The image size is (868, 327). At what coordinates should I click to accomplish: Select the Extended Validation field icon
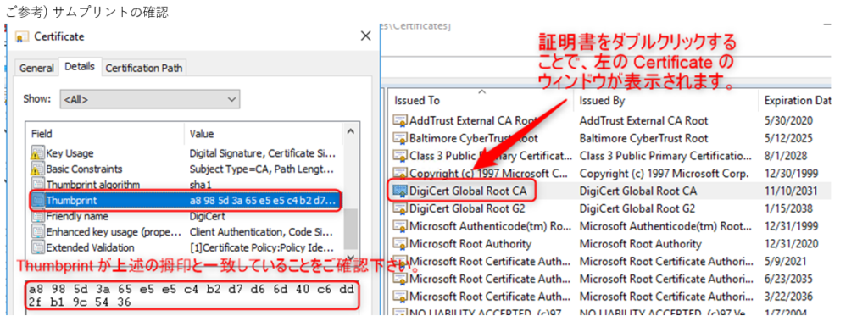(x=37, y=247)
